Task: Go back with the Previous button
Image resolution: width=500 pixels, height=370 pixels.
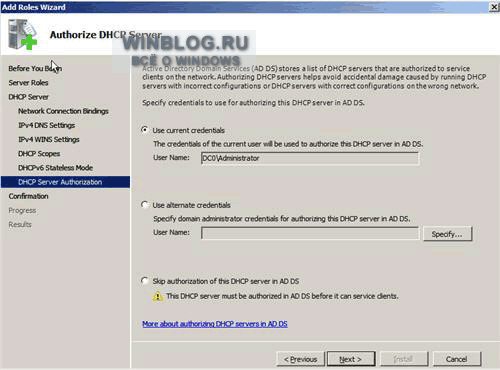Action: click(300, 359)
